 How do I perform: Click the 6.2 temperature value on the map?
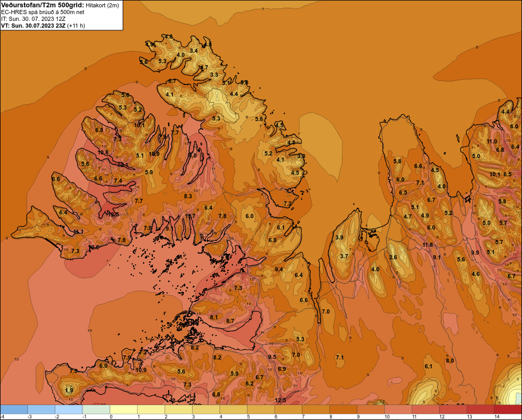(x=250, y=383)
